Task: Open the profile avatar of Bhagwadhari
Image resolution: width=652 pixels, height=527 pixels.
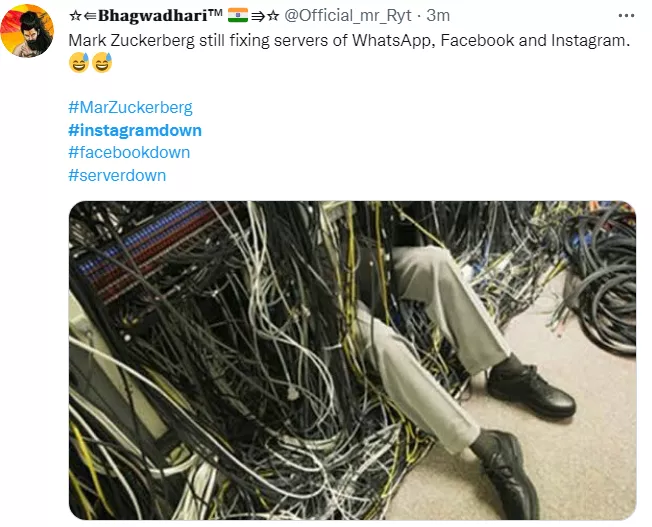Action: 27,31
